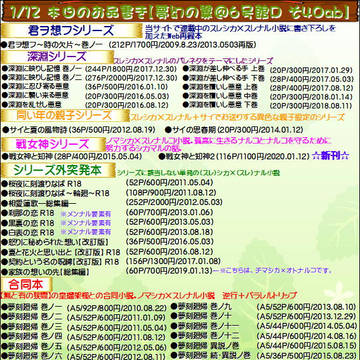Select '(20P/300円/2016.08.12)' price text
Image resolution: width=360 pixels, height=360 pixels.
click(x=126, y=105)
